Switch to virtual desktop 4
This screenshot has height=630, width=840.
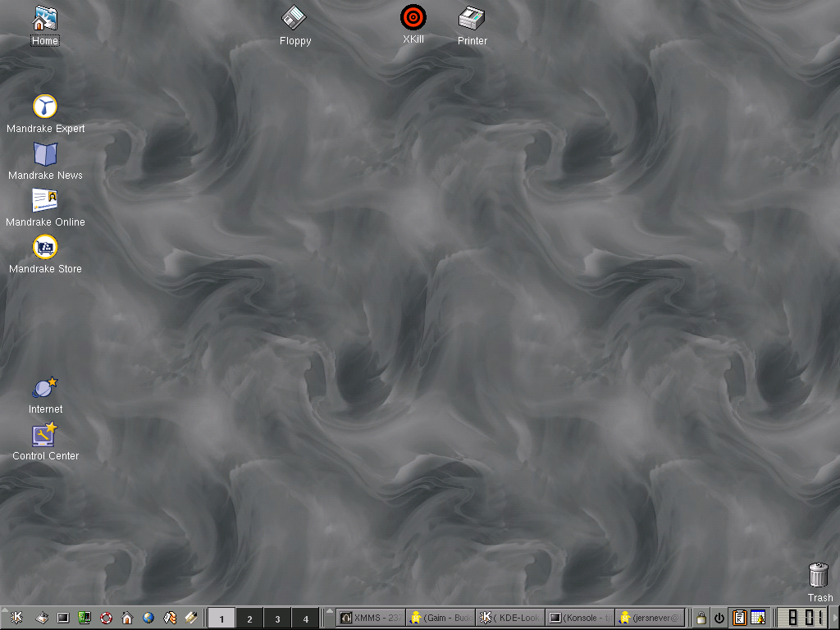(x=305, y=619)
